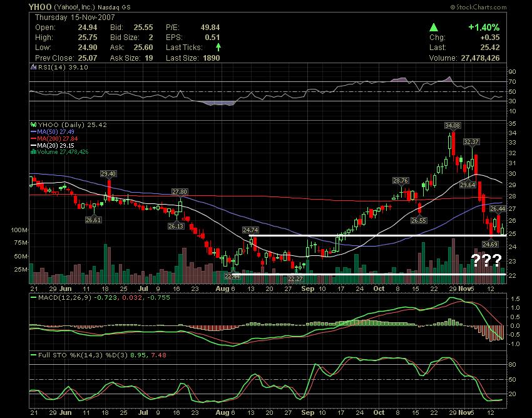Click the 28.76 price label
The image size is (532, 418).
(x=401, y=180)
